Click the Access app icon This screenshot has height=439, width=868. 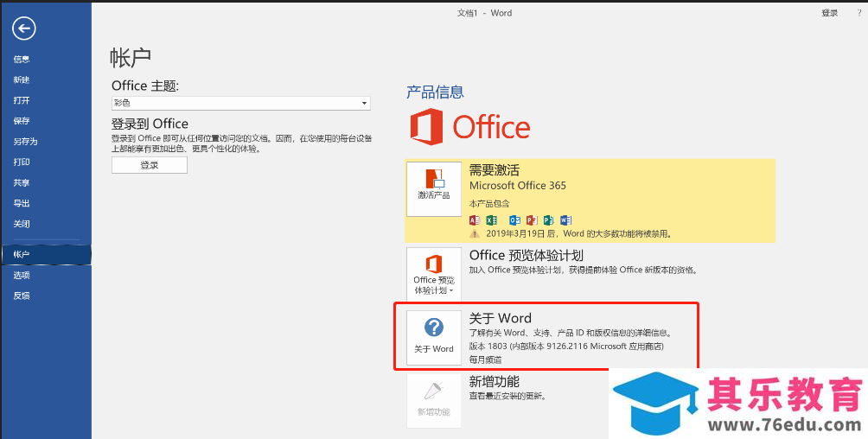pos(475,220)
